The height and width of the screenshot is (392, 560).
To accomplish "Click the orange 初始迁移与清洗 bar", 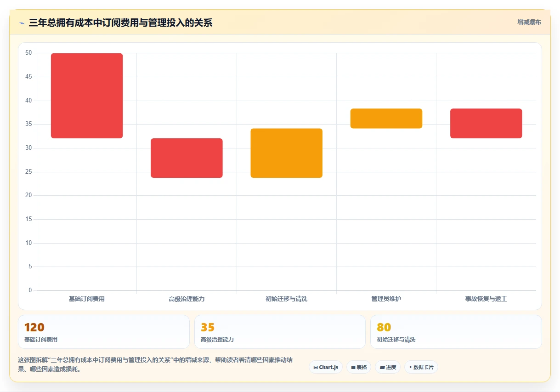I will tap(287, 153).
